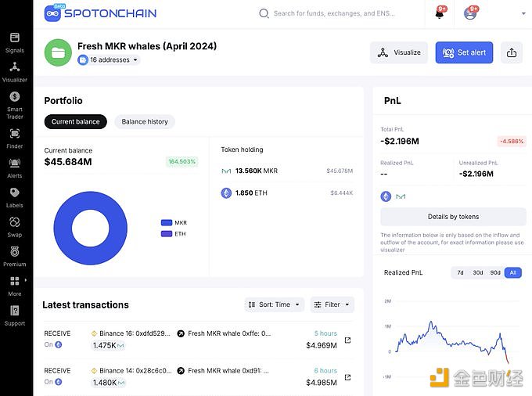Open the Visualizer sidebar icon
This screenshot has width=532, height=396.
pyautogui.click(x=15, y=71)
